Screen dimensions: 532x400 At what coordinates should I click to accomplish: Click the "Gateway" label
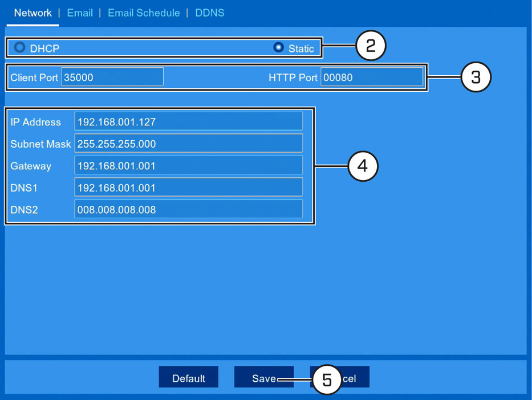tap(31, 166)
